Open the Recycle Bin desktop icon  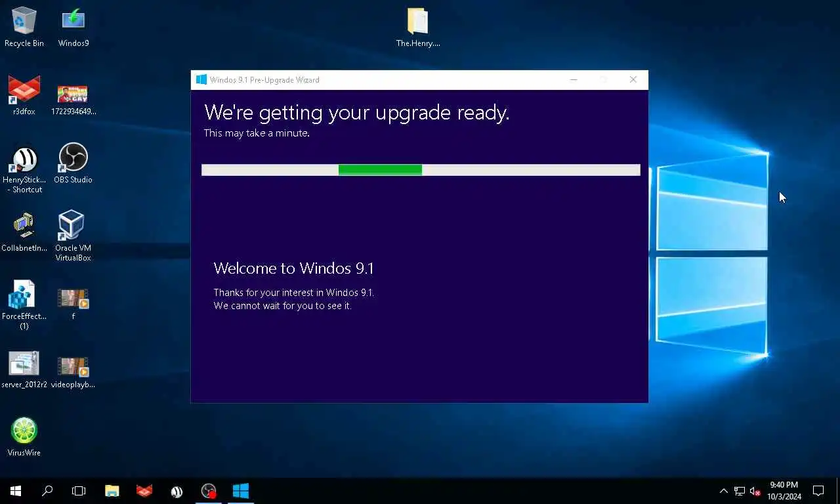pyautogui.click(x=24, y=28)
